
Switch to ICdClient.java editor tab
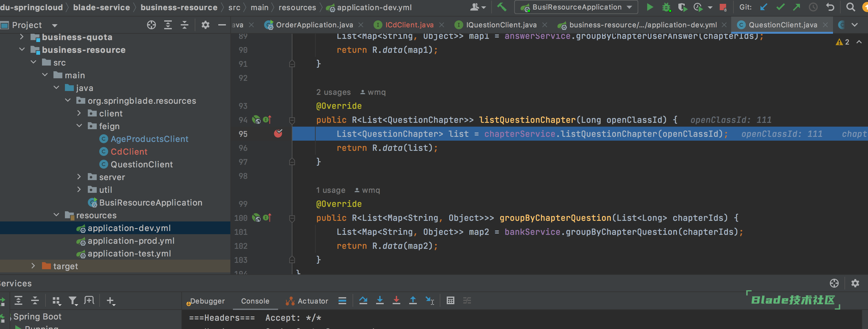(409, 25)
